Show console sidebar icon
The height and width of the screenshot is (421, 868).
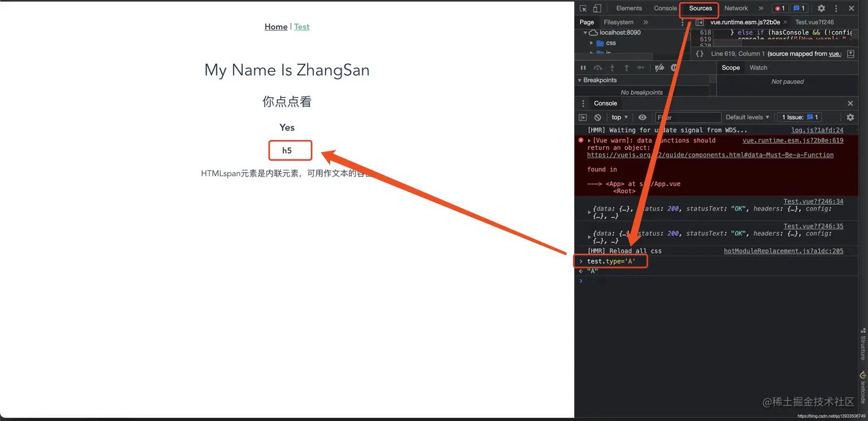click(x=583, y=118)
